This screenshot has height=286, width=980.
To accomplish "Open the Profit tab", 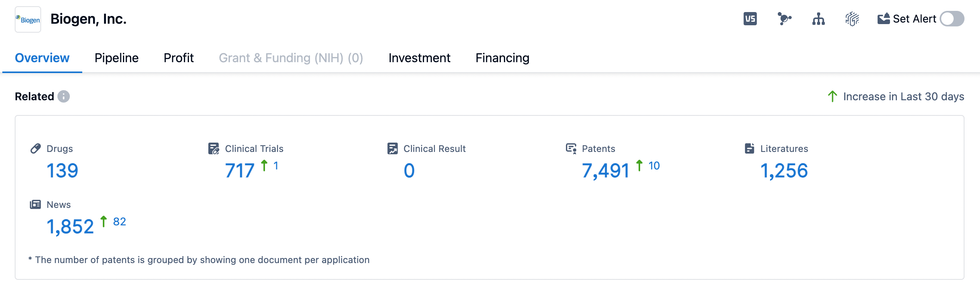I will click(x=178, y=58).
